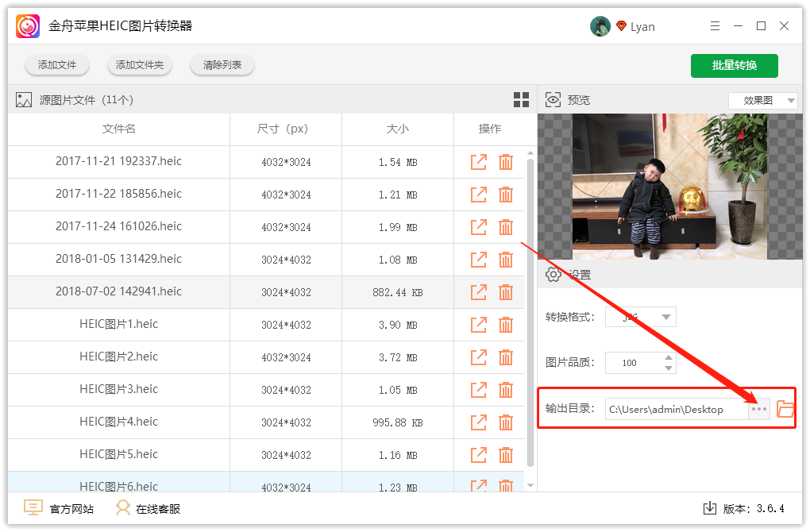Select the 2018-07-02 142941.heic row

pos(119,292)
